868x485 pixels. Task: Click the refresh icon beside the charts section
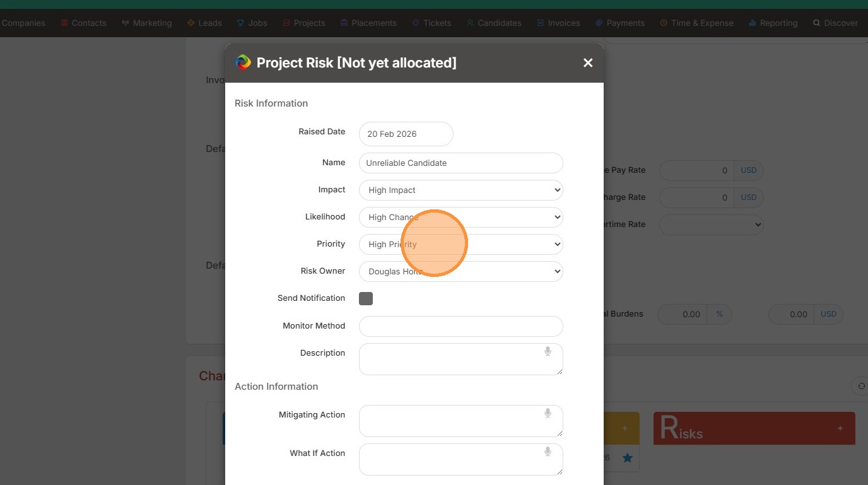[x=861, y=386]
